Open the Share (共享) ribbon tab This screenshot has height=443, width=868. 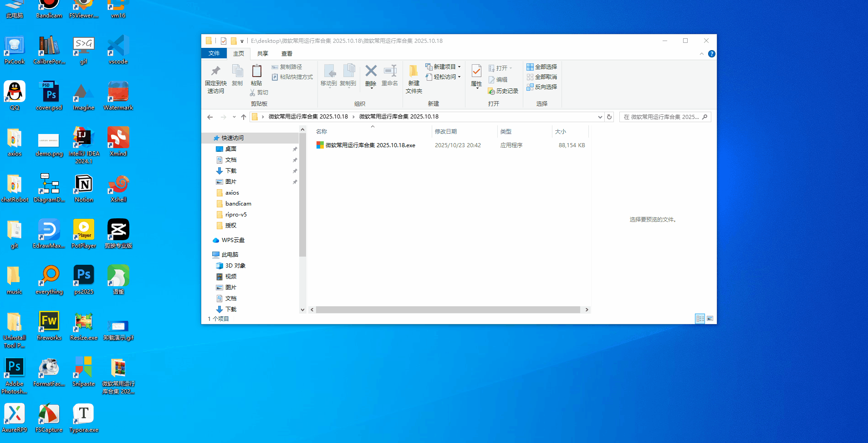(x=263, y=54)
